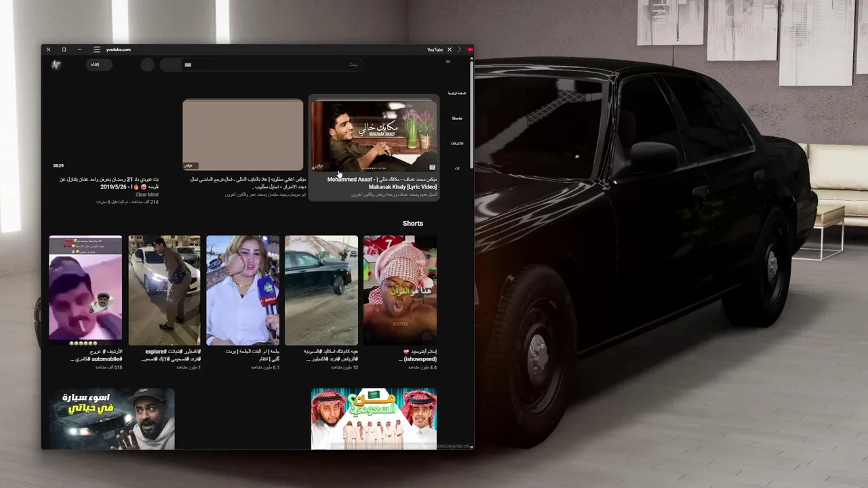Open the 'worst car in my life' video thumbnail
Viewport: 868px width, 488px height.
click(112, 419)
